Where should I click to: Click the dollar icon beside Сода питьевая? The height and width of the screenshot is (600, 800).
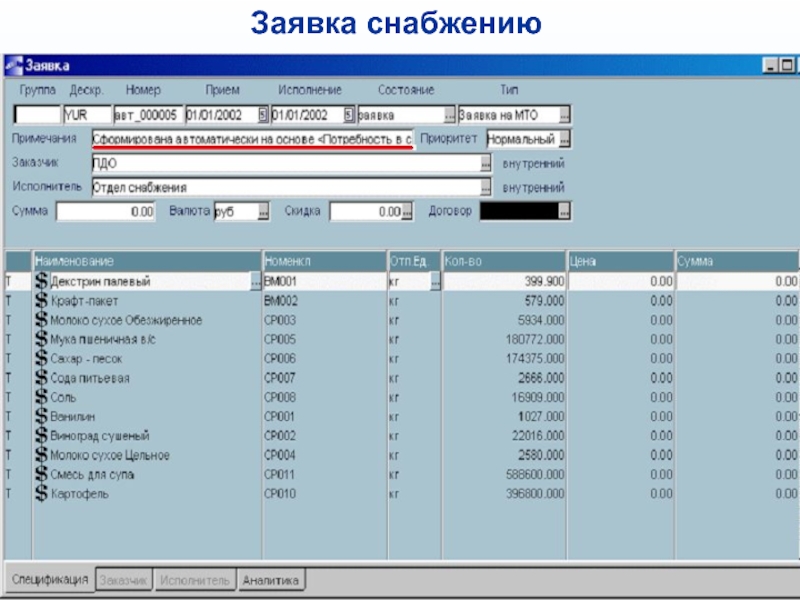tap(41, 378)
